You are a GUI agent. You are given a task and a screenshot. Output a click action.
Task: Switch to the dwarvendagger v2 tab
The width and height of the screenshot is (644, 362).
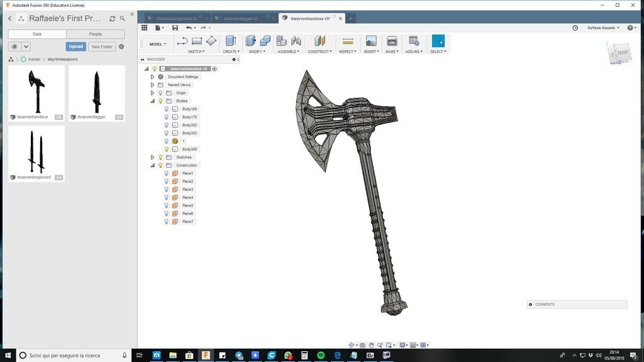[240, 18]
